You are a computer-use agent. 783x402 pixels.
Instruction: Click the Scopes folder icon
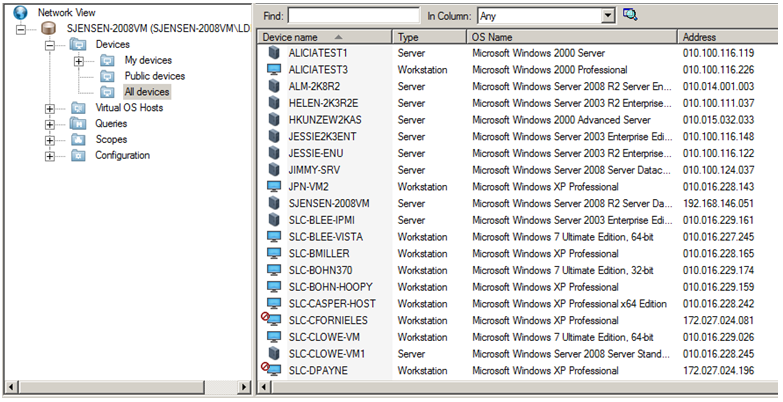(78, 140)
